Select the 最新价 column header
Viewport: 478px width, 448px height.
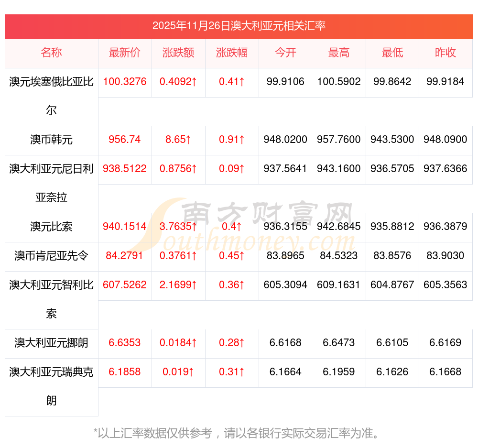coord(125,53)
